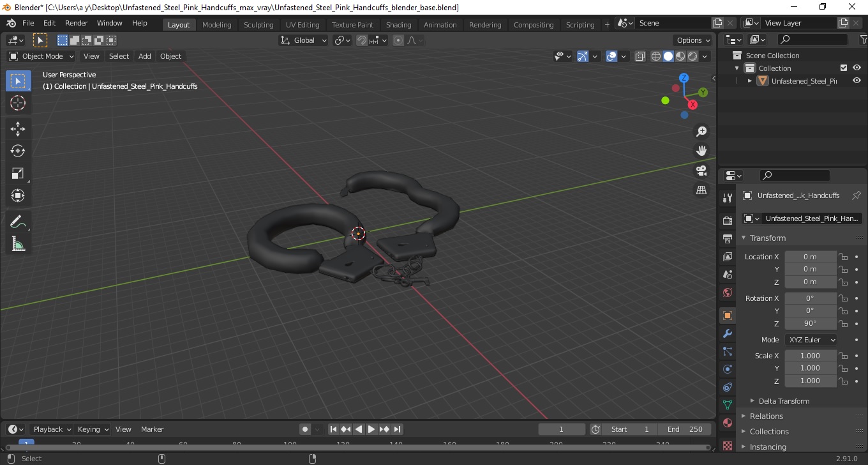The height and width of the screenshot is (465, 868).
Task: Open rotation Mode XYZ Euler dropdown
Action: coord(811,340)
